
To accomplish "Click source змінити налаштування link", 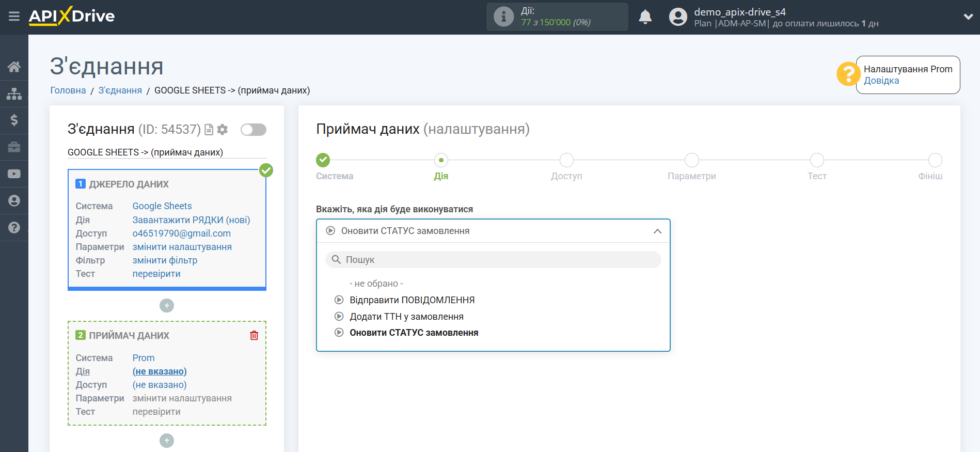I will tap(182, 247).
